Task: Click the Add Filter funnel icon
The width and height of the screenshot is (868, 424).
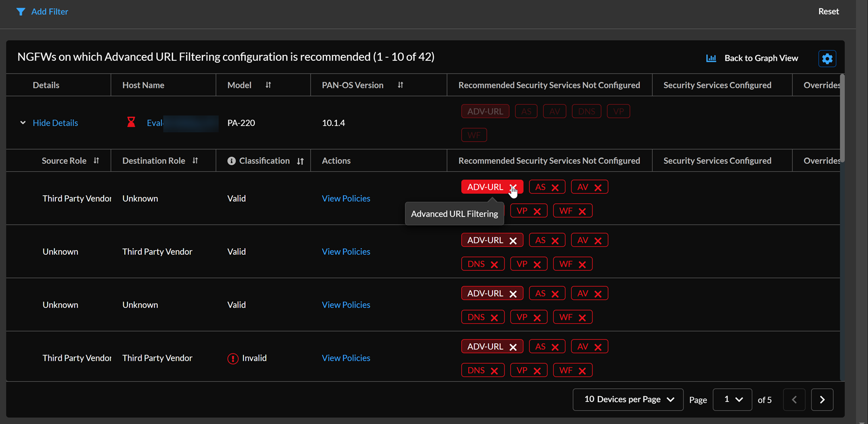Action: 21,11
